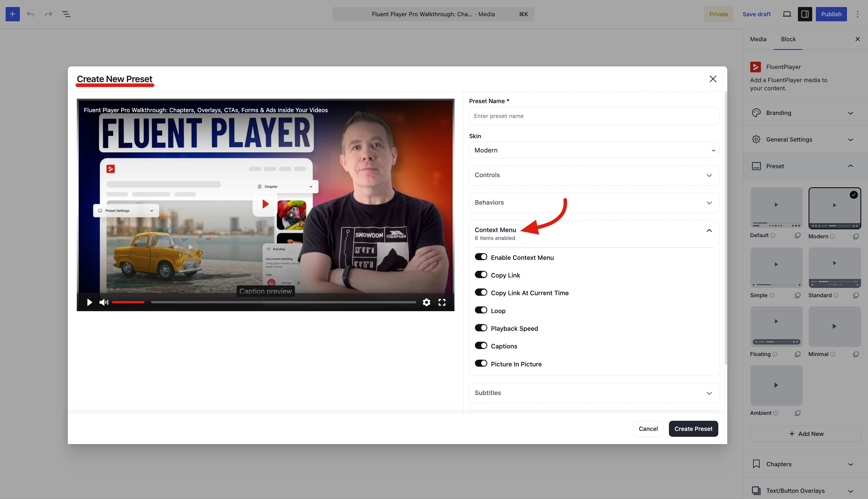The width and height of the screenshot is (868, 499).
Task: Click Create Preset button
Action: point(693,429)
